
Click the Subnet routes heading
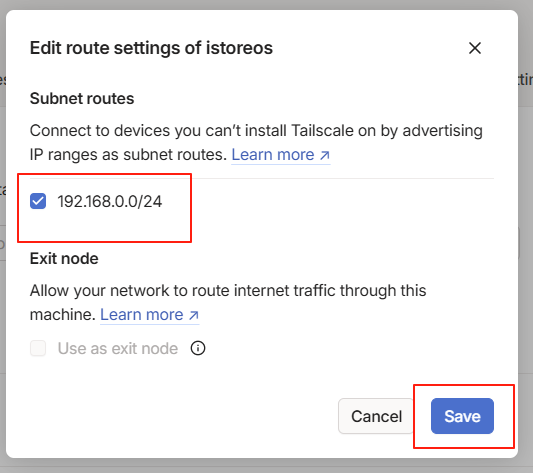pyautogui.click(x=82, y=99)
